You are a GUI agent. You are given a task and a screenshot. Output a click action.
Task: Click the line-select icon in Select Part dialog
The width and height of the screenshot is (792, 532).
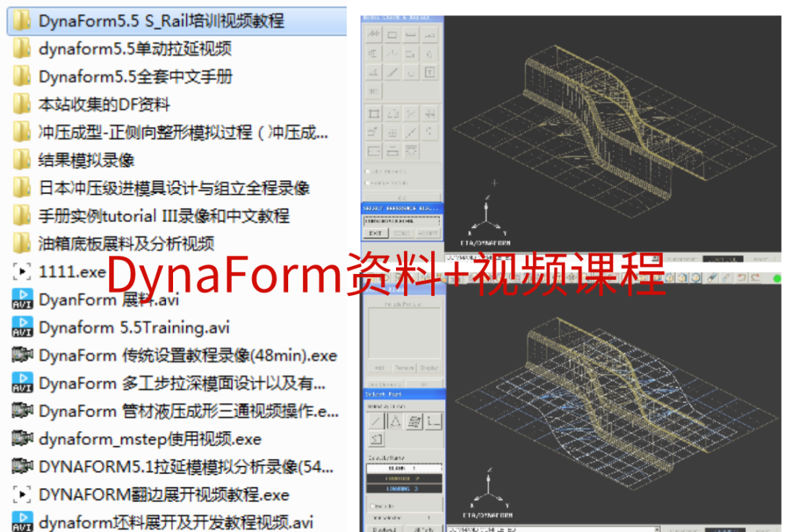click(375, 421)
